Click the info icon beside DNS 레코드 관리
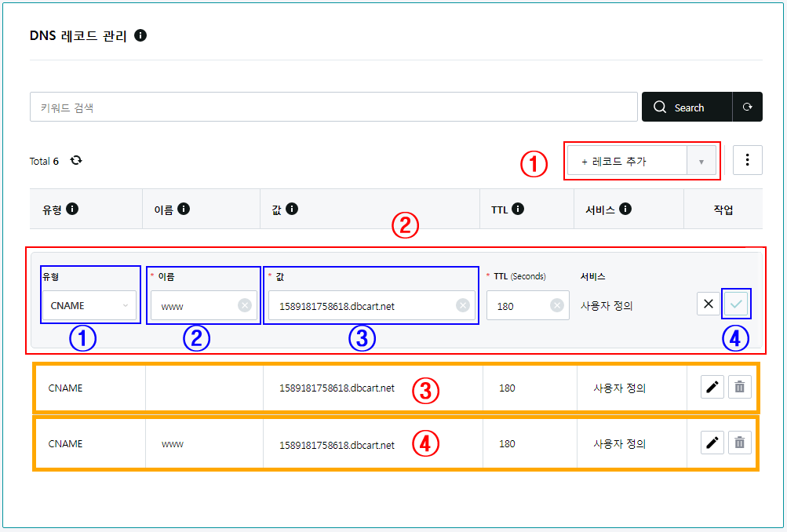The width and height of the screenshot is (787, 532). [x=140, y=35]
